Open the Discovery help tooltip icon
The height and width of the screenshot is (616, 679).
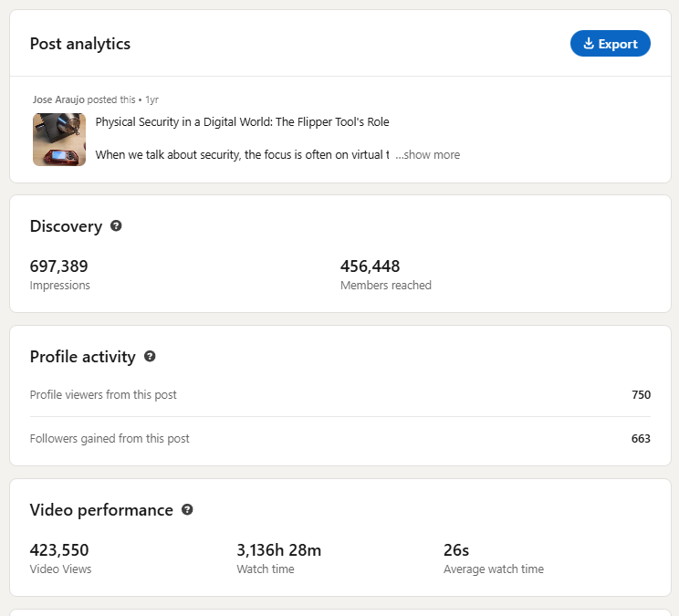[x=116, y=225]
